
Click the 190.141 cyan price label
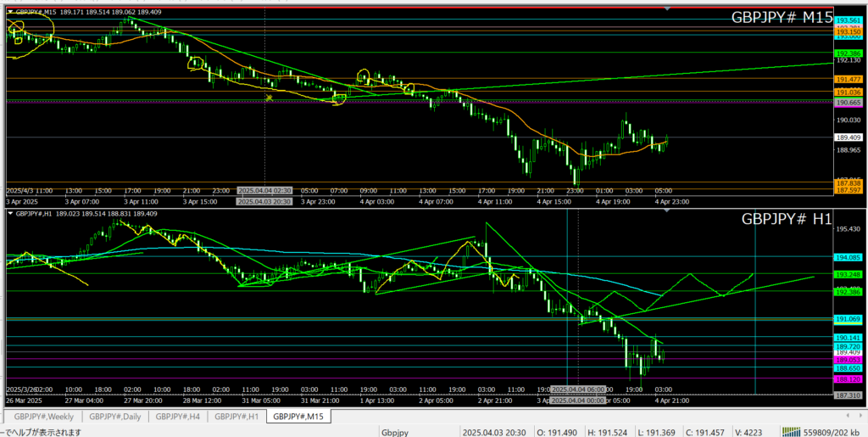847,338
